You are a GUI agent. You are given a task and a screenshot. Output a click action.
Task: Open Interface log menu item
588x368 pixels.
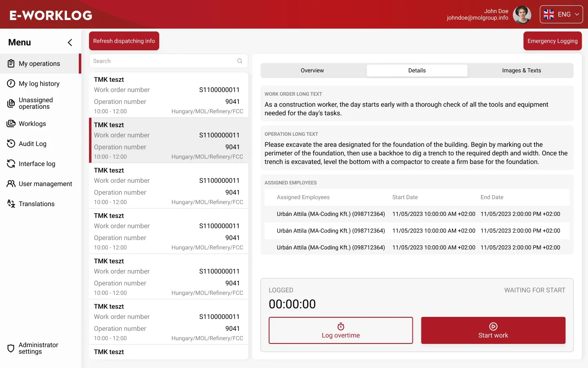click(40, 164)
